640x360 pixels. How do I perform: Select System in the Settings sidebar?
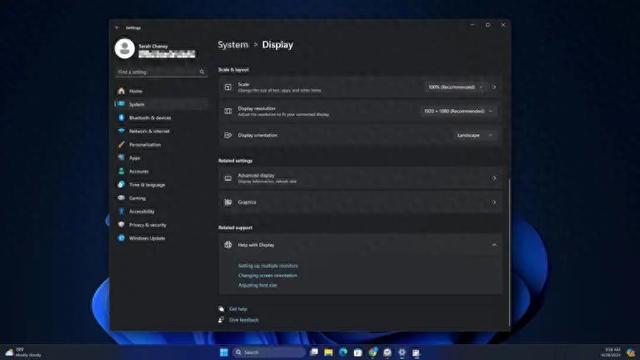click(162, 104)
